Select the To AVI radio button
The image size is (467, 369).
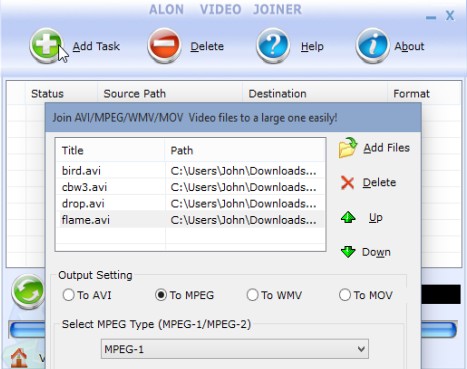[68, 295]
